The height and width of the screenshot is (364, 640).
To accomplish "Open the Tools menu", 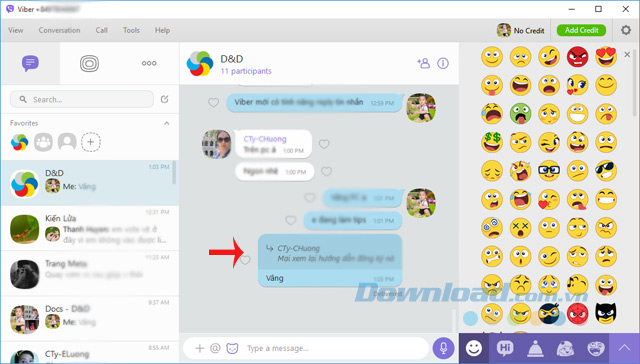I will pyautogui.click(x=131, y=30).
